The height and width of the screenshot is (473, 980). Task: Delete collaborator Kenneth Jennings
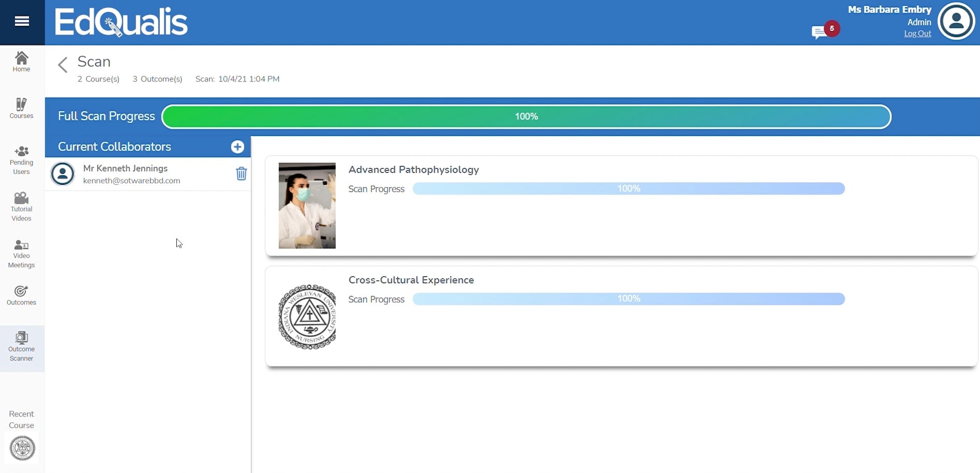click(x=241, y=173)
